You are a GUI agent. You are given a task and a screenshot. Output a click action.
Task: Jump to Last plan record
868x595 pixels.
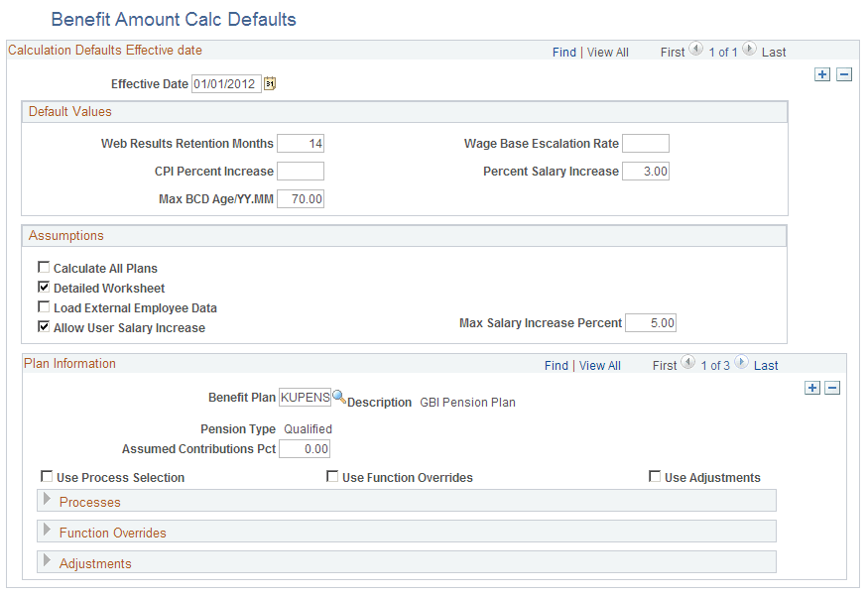(766, 365)
